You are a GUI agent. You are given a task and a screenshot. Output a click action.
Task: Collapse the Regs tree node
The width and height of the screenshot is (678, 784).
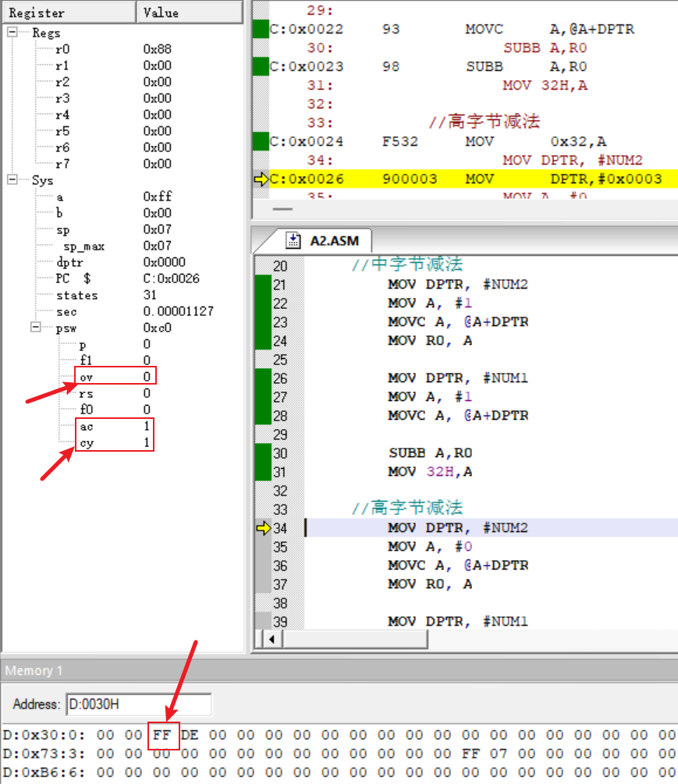pyautogui.click(x=12, y=33)
